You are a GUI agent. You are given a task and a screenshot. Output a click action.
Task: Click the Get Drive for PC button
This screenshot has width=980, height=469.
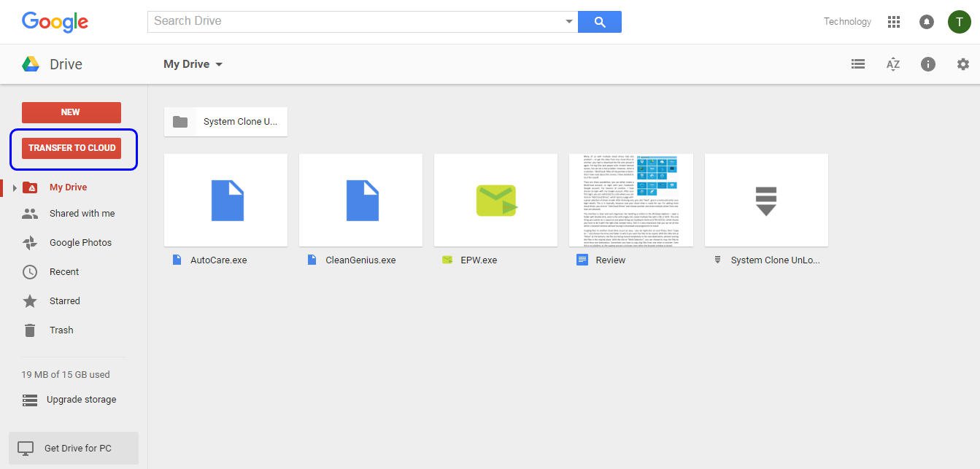coord(73,449)
